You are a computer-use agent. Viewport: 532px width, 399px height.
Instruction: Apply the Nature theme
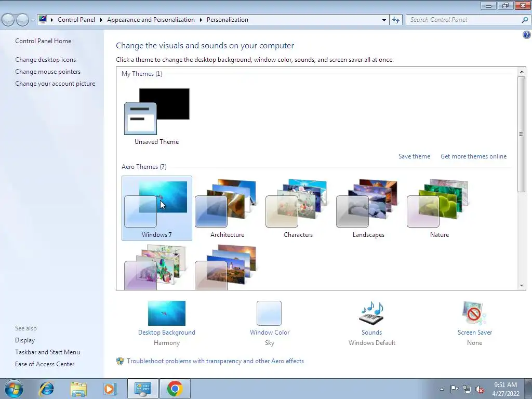pos(438,208)
